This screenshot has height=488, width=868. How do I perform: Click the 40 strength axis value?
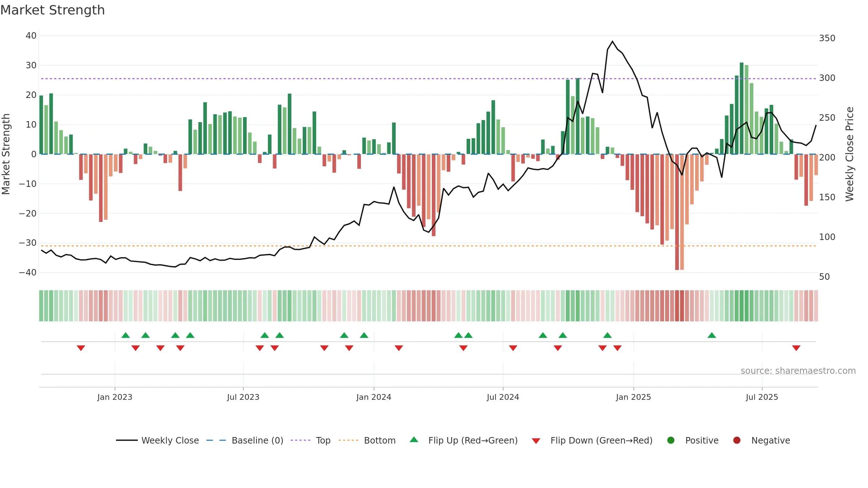(31, 36)
